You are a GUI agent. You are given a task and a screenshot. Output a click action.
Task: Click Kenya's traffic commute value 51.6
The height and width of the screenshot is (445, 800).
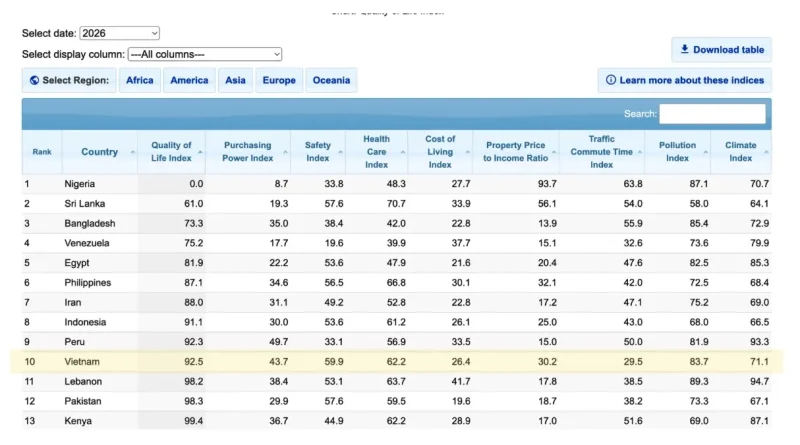[x=633, y=421]
